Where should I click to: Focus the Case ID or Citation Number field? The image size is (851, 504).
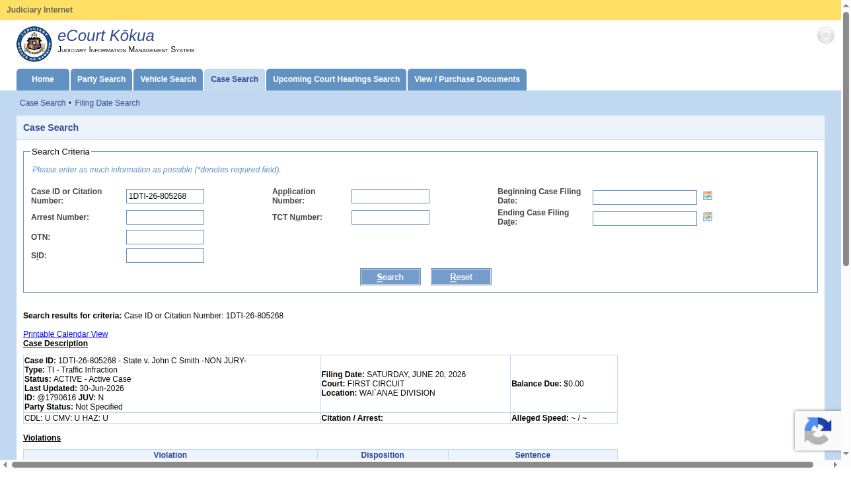tap(165, 196)
